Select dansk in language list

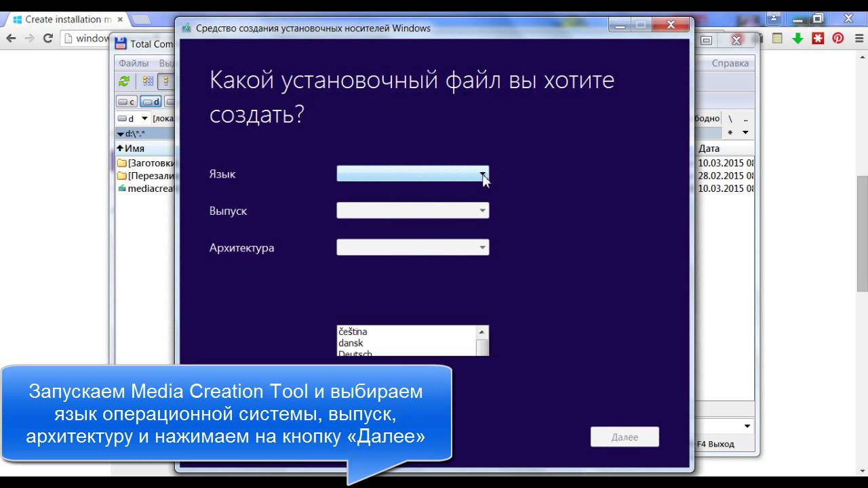[x=406, y=343]
